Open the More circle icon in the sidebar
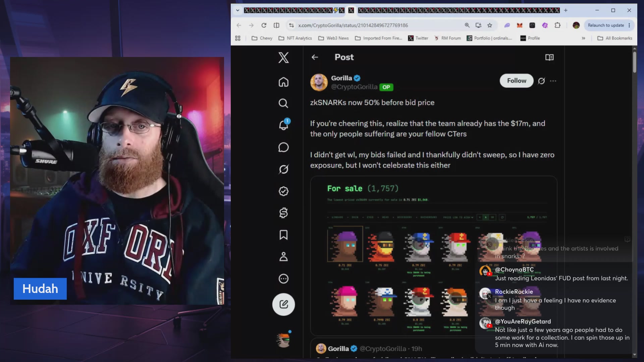 [x=283, y=279]
